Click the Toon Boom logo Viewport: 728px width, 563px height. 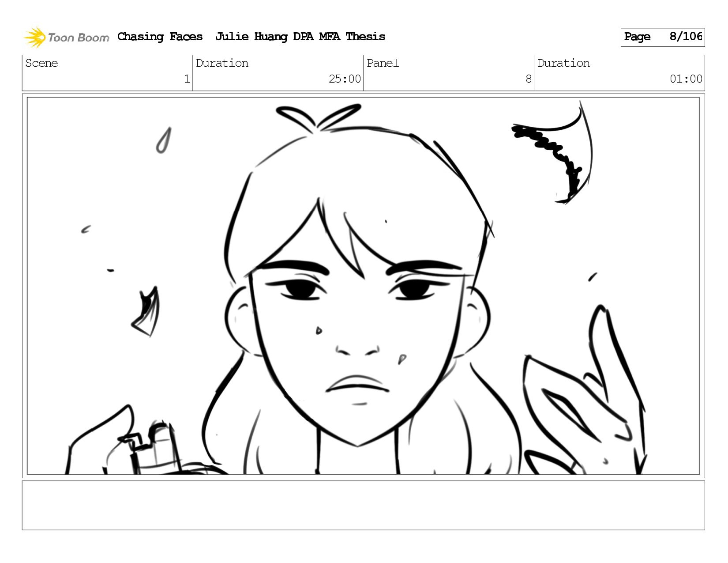tap(66, 37)
